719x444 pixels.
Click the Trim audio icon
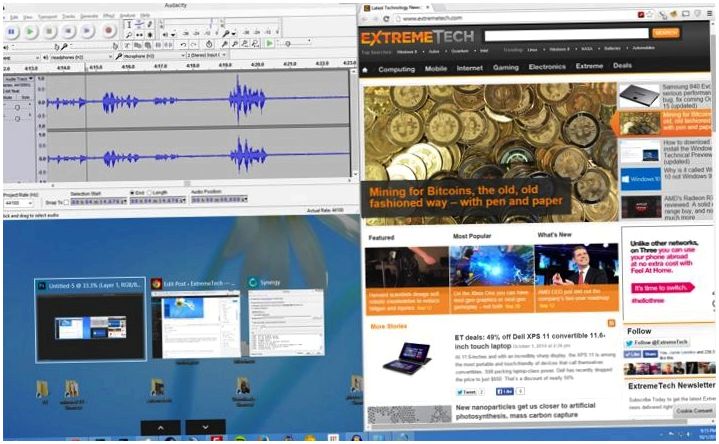(x=158, y=45)
